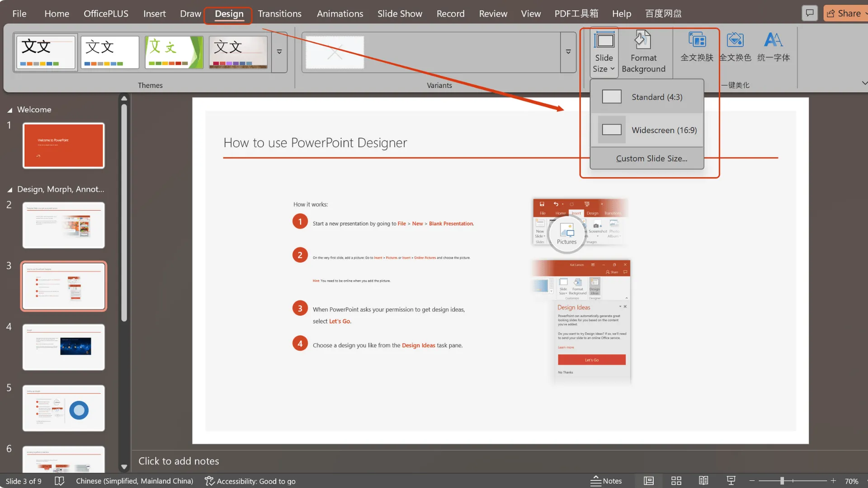868x488 pixels.
Task: Open the OfficePLUS tab
Action: coord(106,14)
